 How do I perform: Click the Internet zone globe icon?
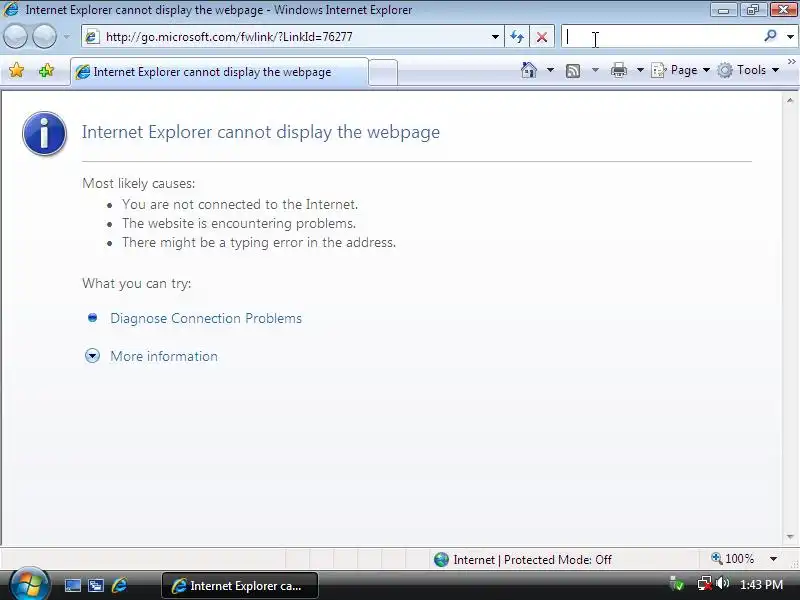441,560
